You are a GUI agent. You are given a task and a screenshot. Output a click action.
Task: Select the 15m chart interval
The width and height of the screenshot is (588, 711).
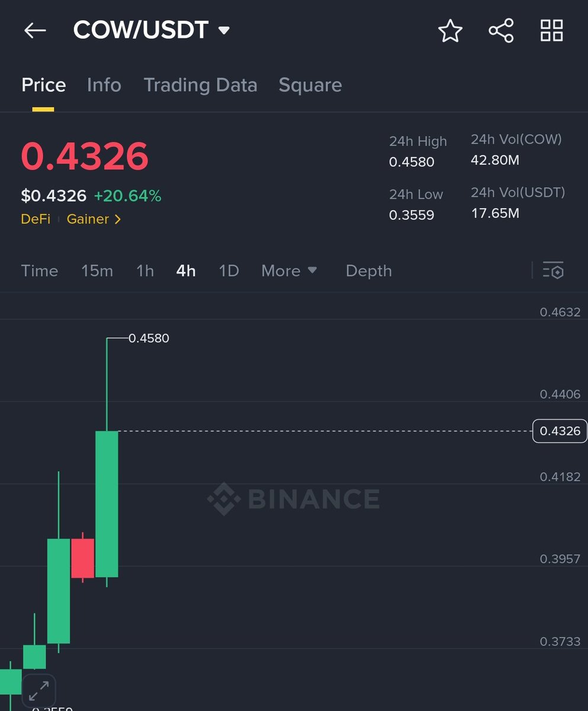97,271
